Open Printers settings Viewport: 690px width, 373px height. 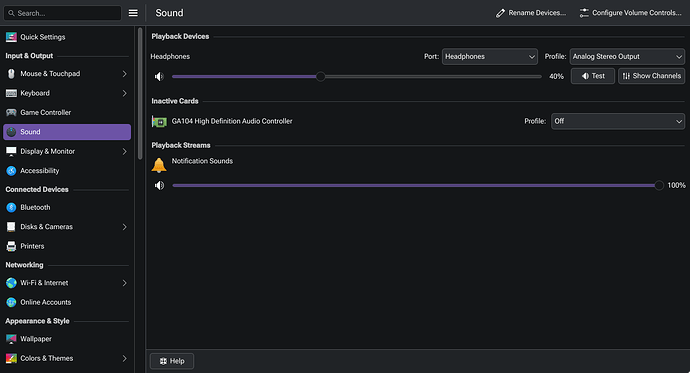click(x=67, y=246)
